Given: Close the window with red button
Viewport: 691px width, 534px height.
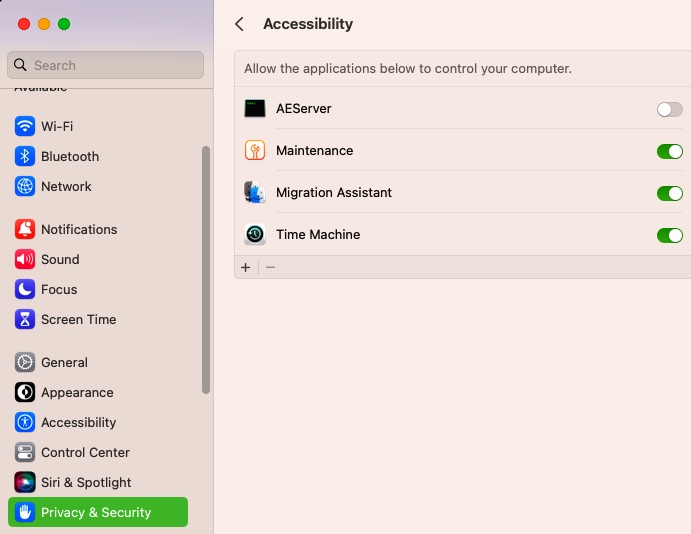Looking at the screenshot, I should coord(24,24).
